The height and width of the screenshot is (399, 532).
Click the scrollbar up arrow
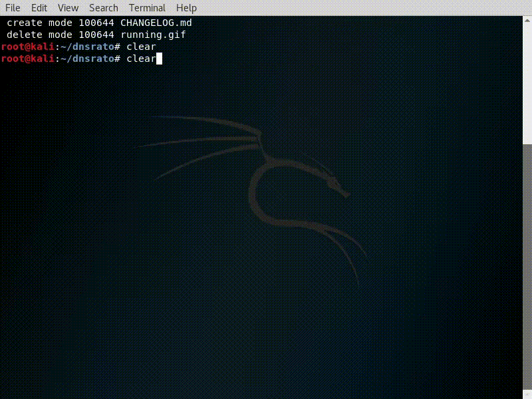pos(527,21)
